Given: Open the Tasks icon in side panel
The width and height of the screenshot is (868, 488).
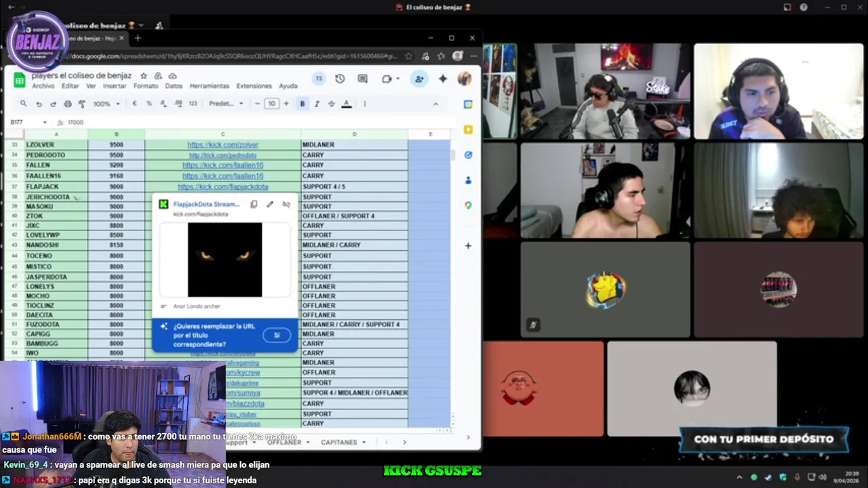Looking at the screenshot, I should (x=468, y=155).
